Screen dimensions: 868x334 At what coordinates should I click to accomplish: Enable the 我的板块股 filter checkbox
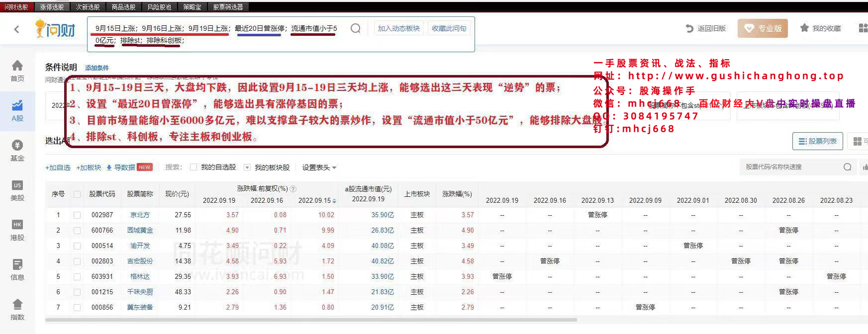pyautogui.click(x=247, y=167)
